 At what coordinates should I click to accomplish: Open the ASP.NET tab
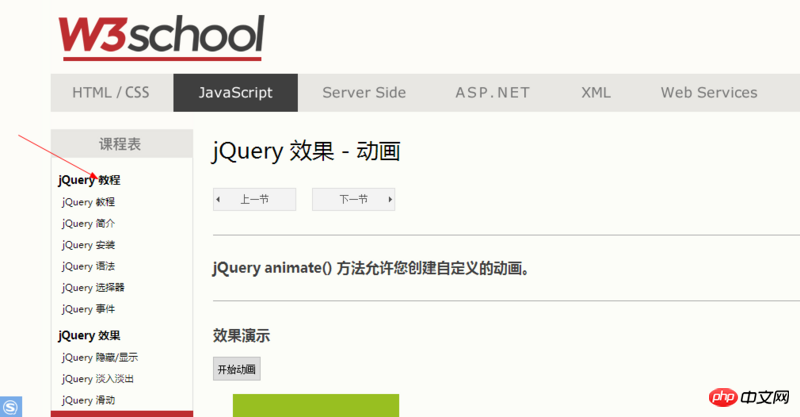[493, 92]
